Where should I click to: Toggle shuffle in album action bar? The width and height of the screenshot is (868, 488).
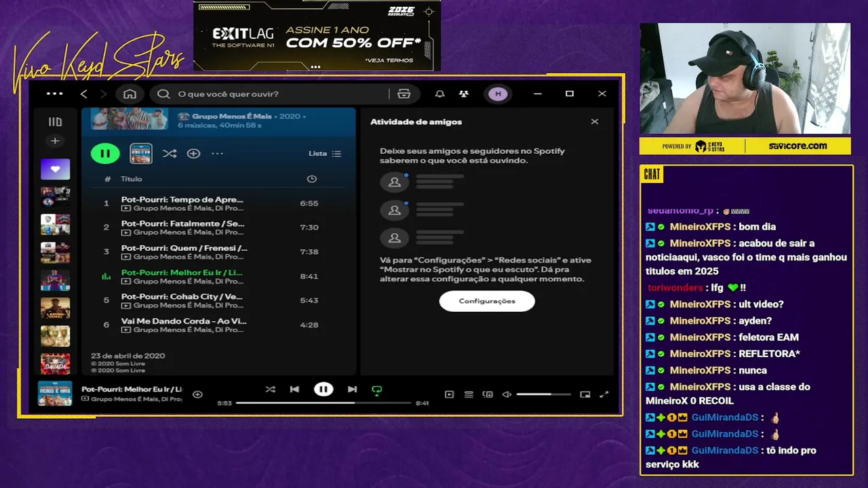point(170,153)
